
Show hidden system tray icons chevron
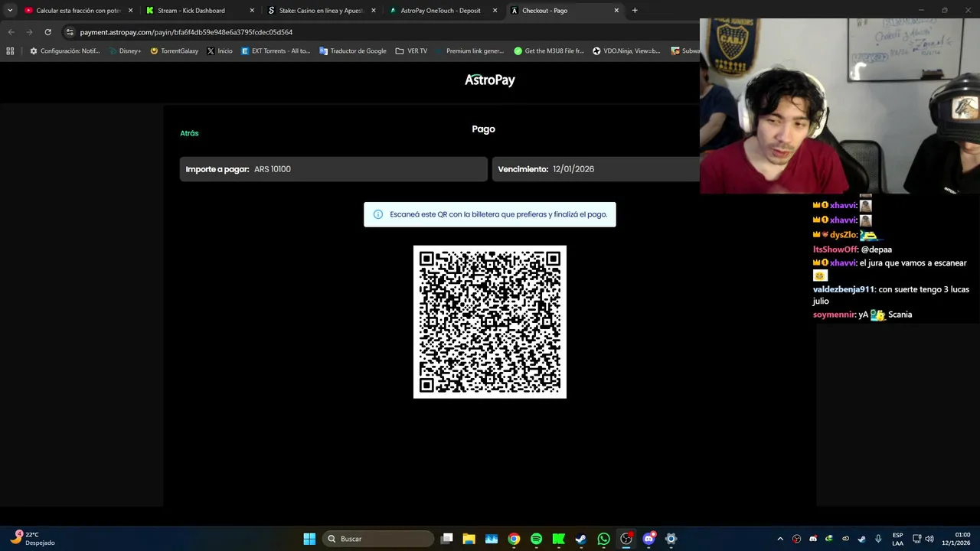pyautogui.click(x=780, y=539)
